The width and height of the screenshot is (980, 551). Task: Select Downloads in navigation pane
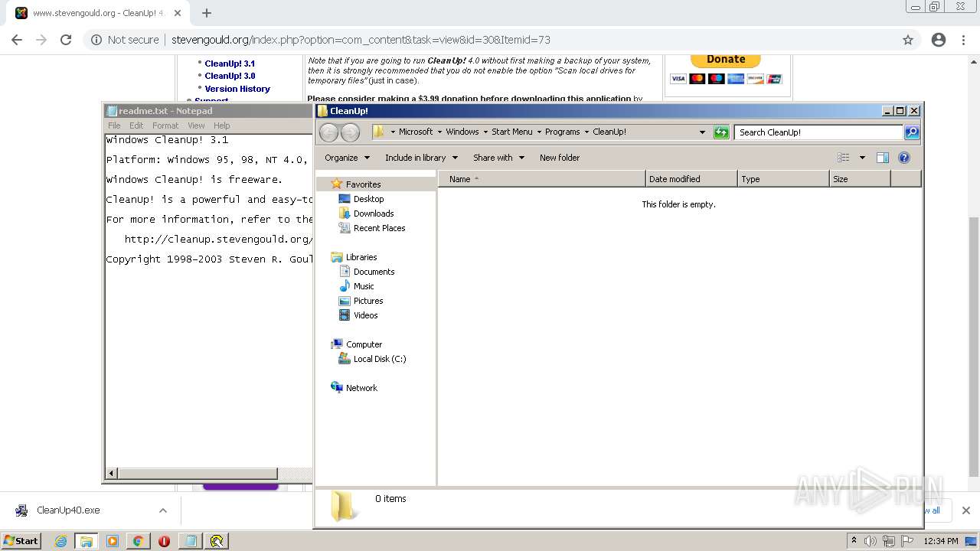click(374, 214)
